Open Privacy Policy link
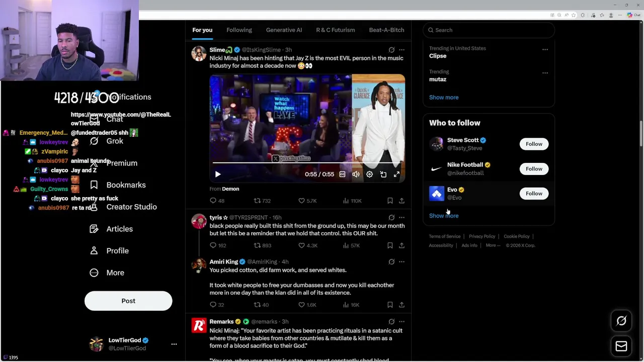644x362 pixels. (x=482, y=236)
